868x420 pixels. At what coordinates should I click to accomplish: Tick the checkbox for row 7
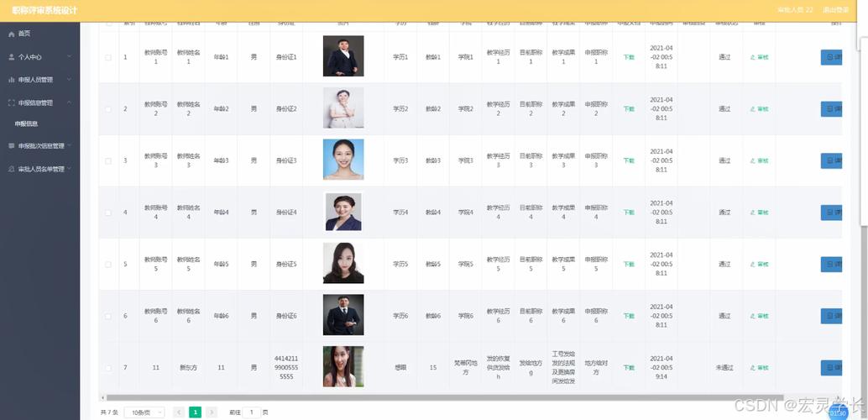[108, 368]
